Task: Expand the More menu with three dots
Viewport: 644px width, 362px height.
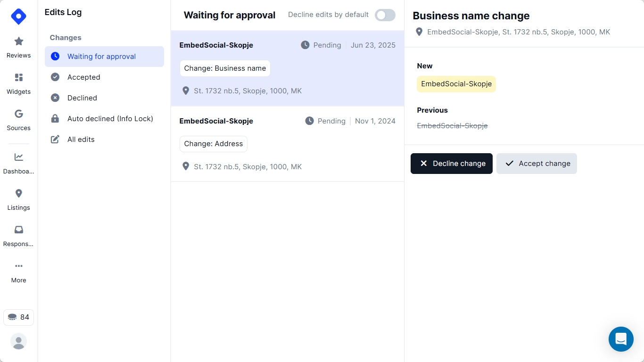Action: pos(18,266)
